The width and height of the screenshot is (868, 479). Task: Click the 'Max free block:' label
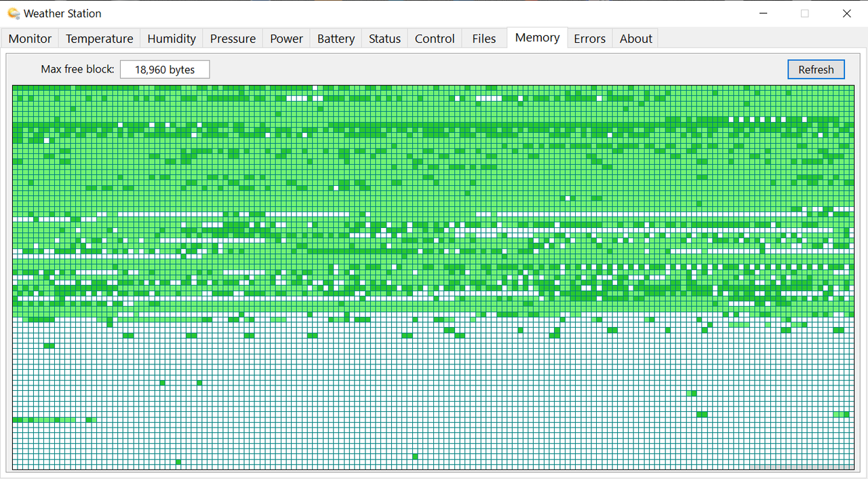click(x=77, y=69)
